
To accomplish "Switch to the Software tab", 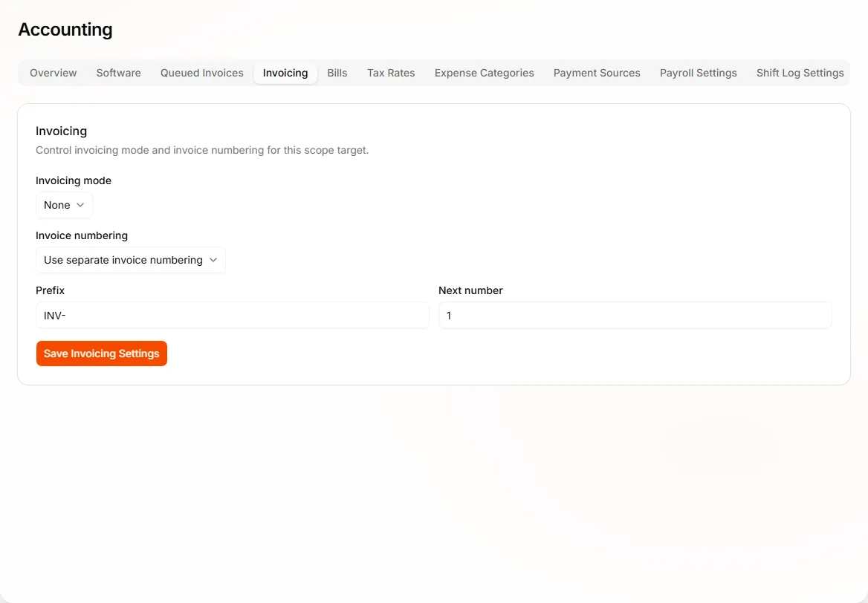I will (118, 73).
